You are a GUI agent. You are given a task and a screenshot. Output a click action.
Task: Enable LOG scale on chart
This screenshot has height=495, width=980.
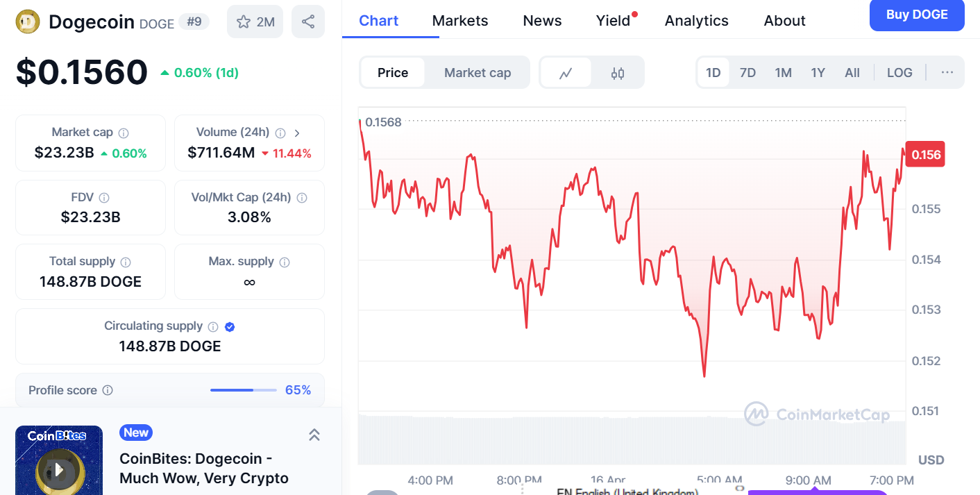(x=899, y=73)
